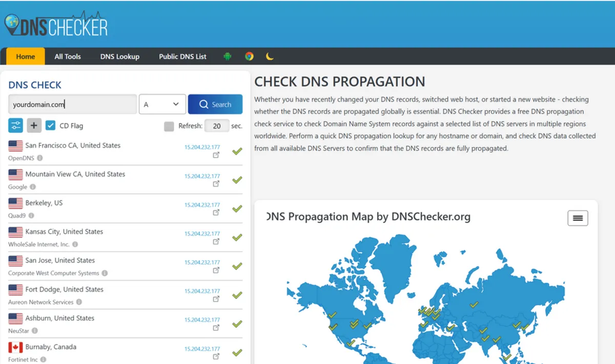Open the hamburger menu on the propagation map
This screenshot has height=364, width=615.
(x=578, y=218)
